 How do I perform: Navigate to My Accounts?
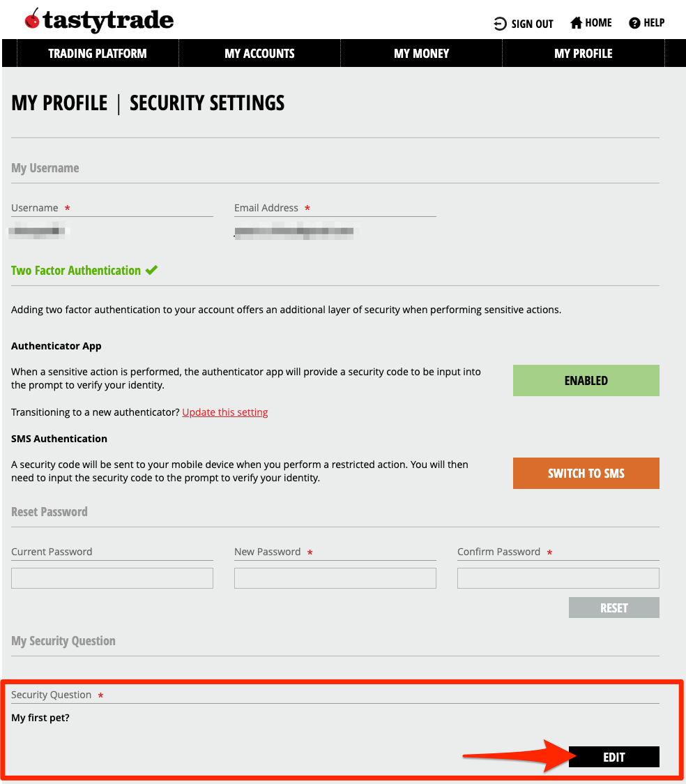pyautogui.click(x=260, y=53)
